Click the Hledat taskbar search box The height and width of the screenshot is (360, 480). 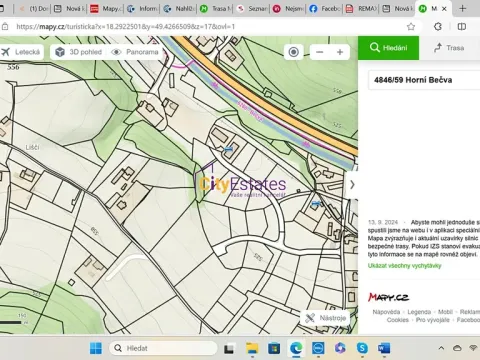(x=163, y=348)
